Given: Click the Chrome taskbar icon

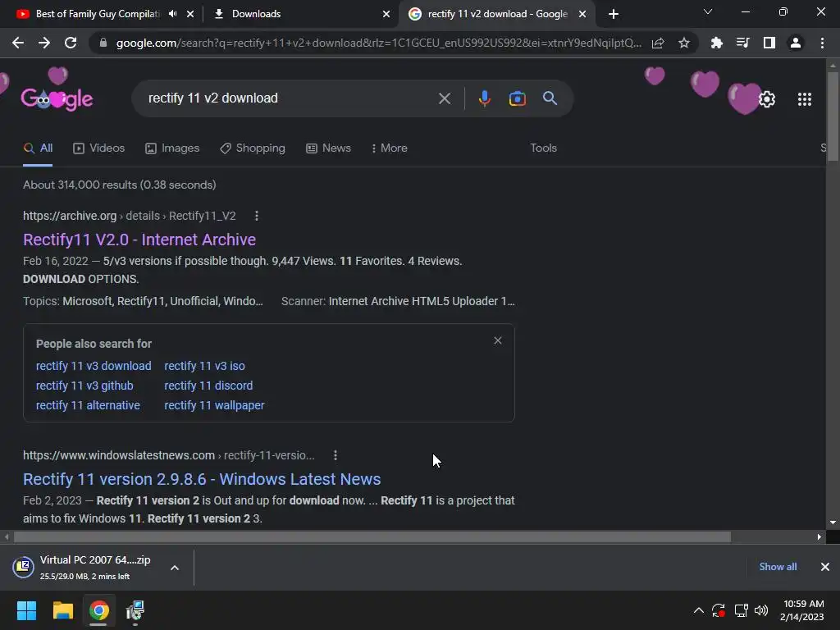Looking at the screenshot, I should (x=99, y=610).
